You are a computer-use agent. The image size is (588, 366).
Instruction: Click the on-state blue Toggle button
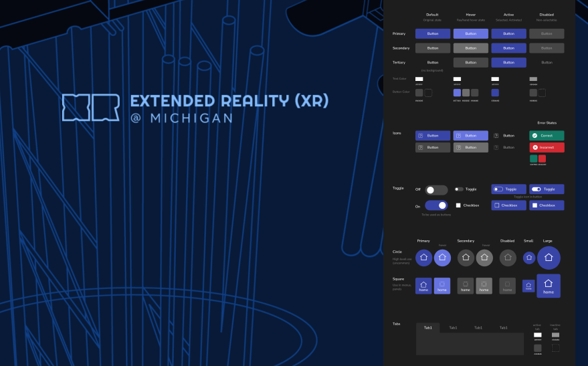pyautogui.click(x=547, y=189)
